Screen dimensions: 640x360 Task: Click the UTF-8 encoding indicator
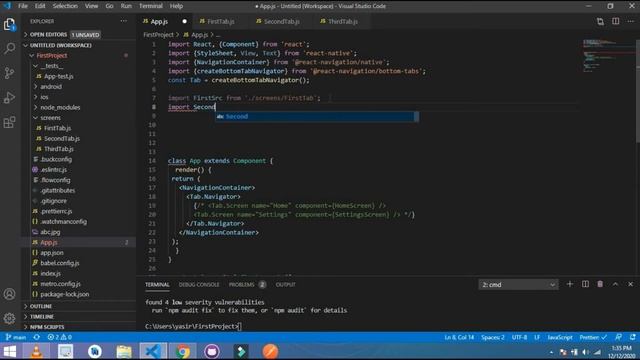pyautogui.click(x=519, y=337)
